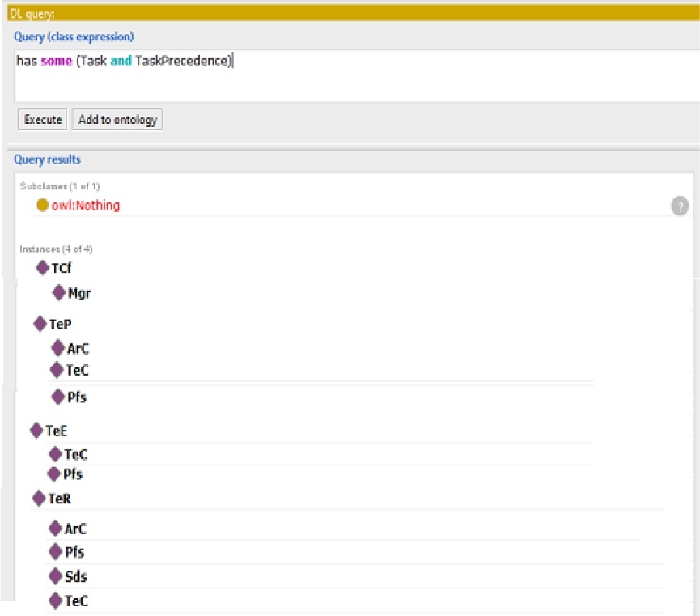Select the ArC instance listed under TeP
The height and width of the screenshot is (616, 700).
[x=77, y=348]
